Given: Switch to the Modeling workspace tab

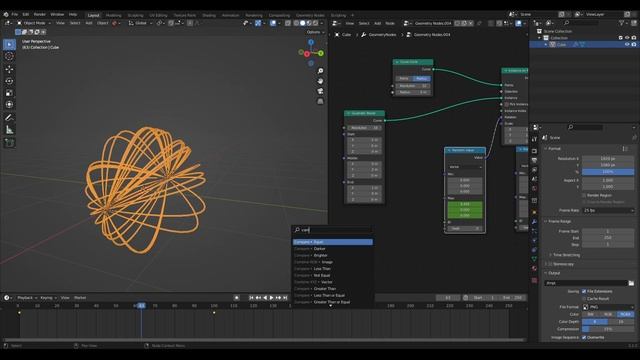Looking at the screenshot, I should (x=113, y=16).
